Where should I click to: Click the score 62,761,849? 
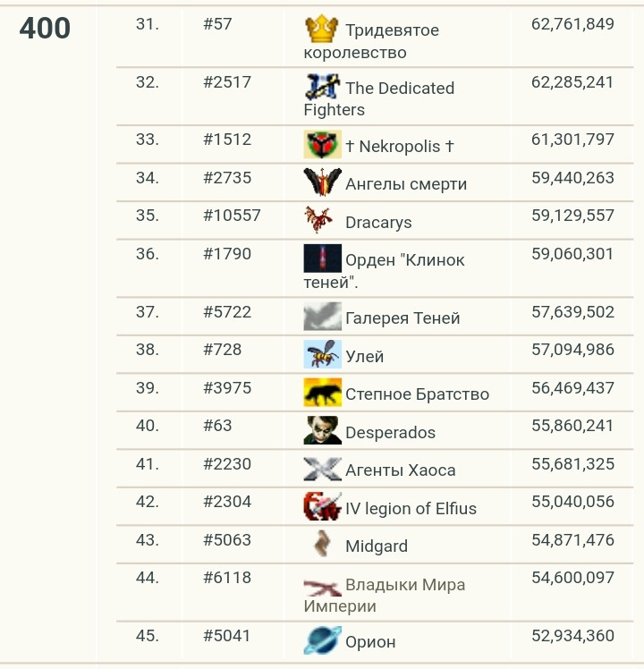tap(572, 24)
